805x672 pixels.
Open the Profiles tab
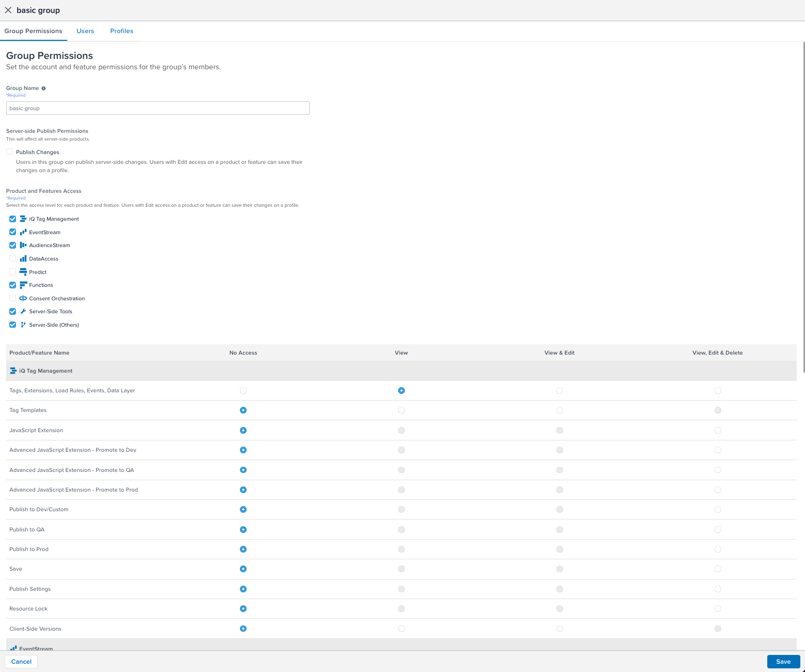tap(121, 31)
